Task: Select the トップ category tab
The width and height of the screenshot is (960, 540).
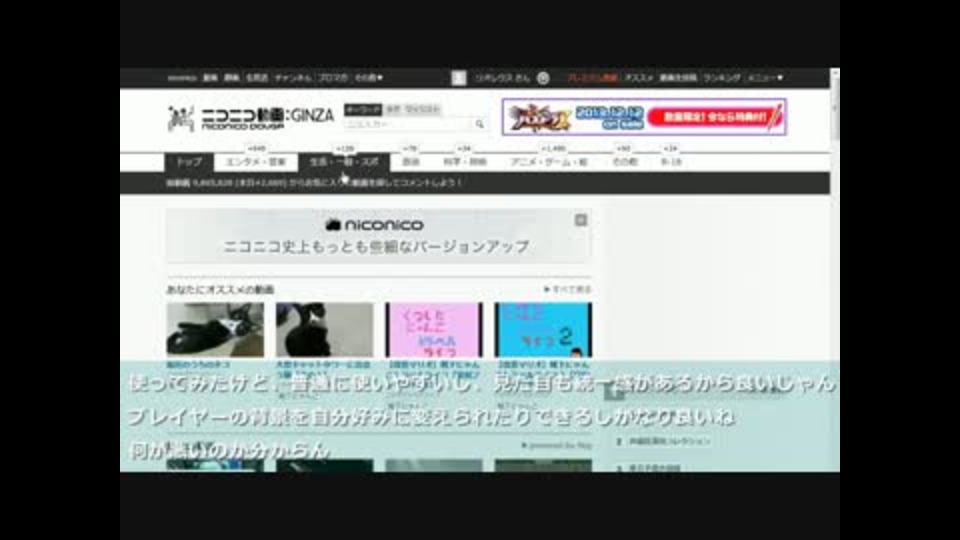Action: click(x=189, y=162)
